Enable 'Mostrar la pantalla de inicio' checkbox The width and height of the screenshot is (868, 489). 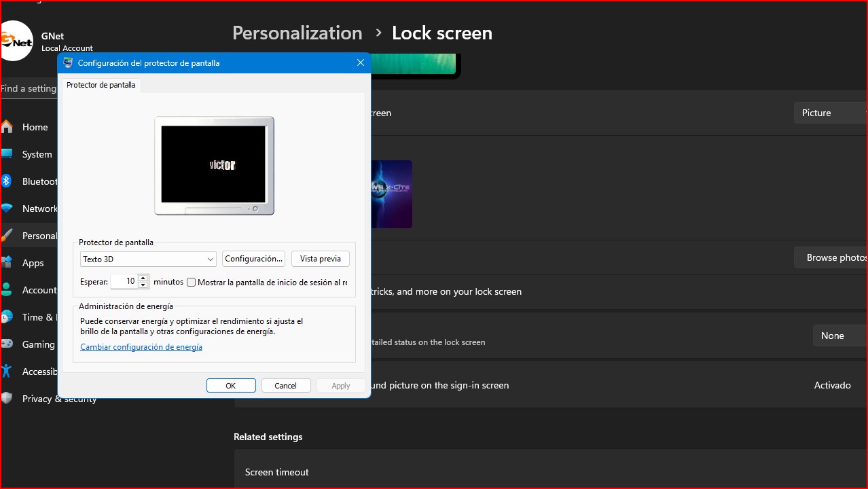tap(192, 282)
